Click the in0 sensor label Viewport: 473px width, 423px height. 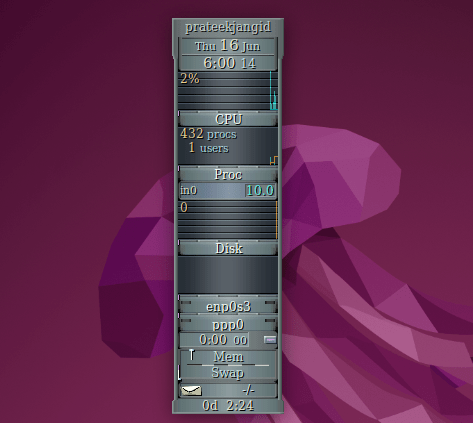tap(189, 191)
